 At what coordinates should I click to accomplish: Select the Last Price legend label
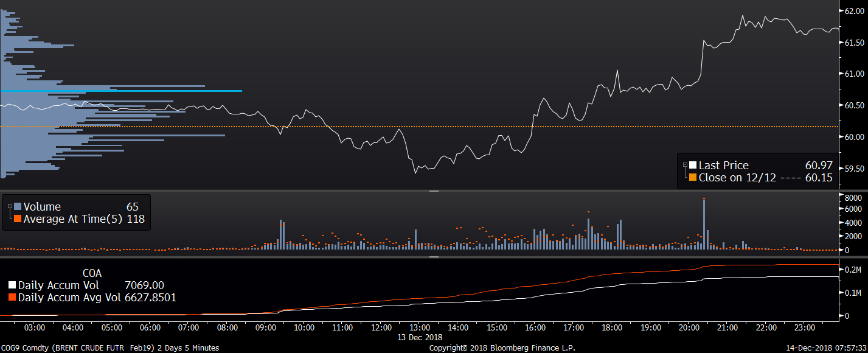[x=723, y=165]
